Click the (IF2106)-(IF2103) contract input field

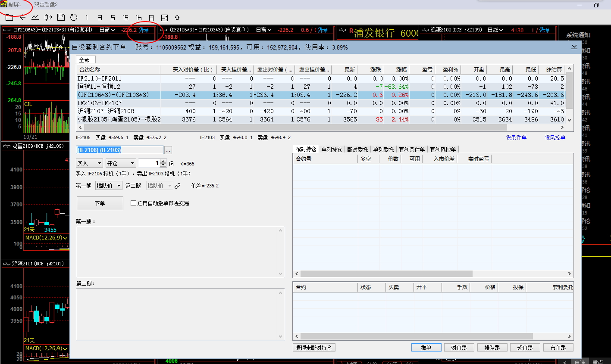pyautogui.click(x=120, y=150)
